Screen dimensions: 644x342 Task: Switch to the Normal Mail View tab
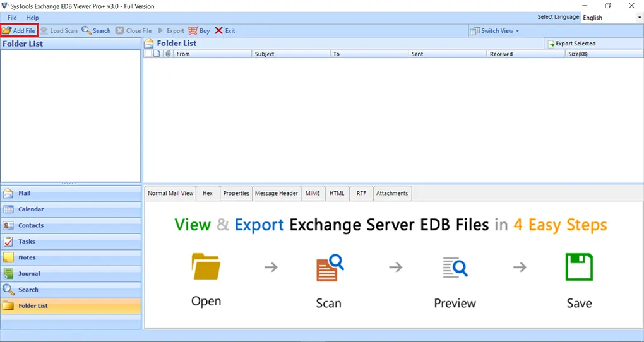[170, 193]
